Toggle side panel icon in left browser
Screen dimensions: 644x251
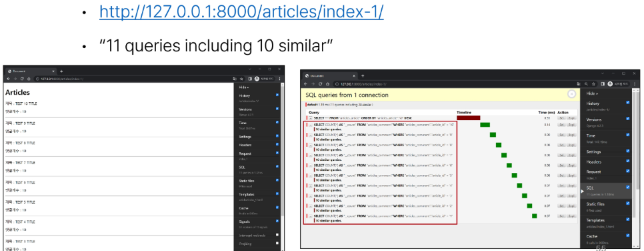click(x=250, y=79)
